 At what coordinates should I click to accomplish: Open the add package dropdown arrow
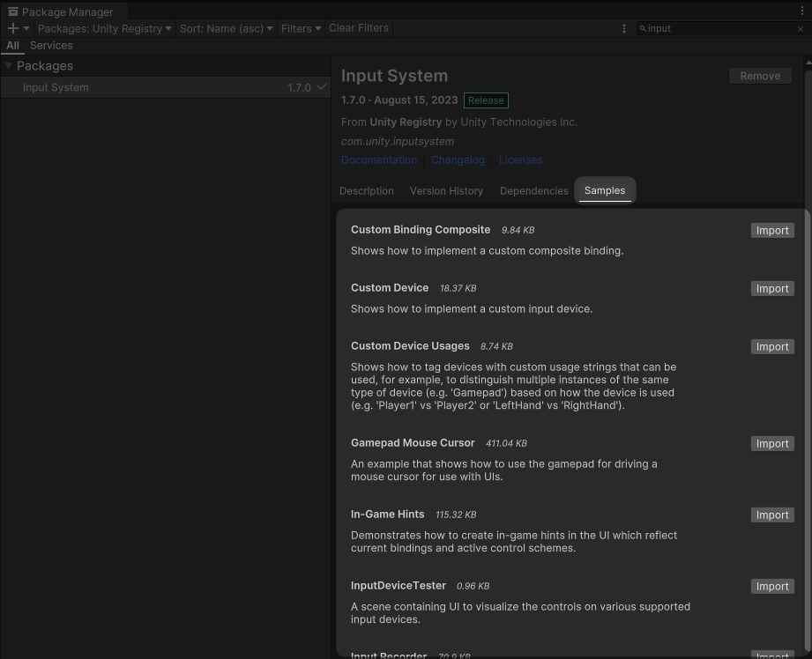click(x=26, y=28)
